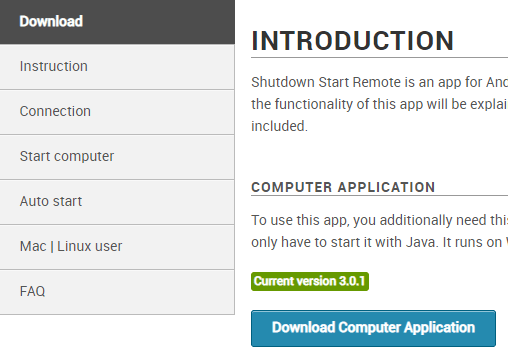Image resolution: width=508 pixels, height=360 pixels.
Task: Open the Start computer page
Action: pos(117,157)
